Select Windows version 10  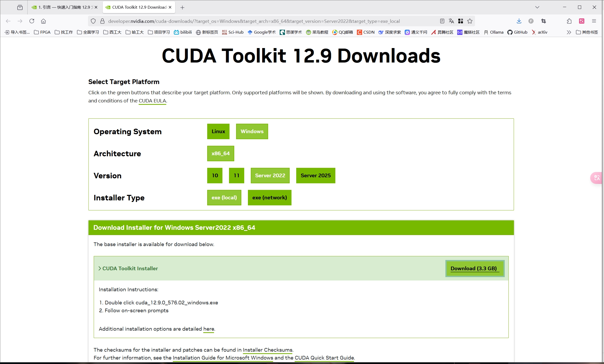pos(215,175)
